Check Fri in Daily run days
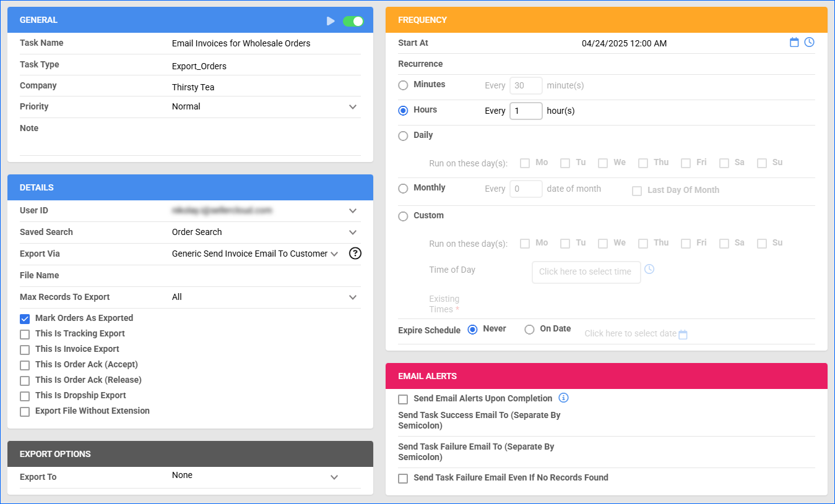 686,163
